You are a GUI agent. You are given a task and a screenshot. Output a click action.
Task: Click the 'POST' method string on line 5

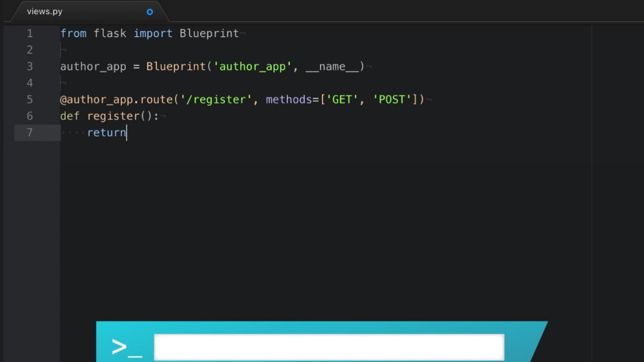click(392, 100)
